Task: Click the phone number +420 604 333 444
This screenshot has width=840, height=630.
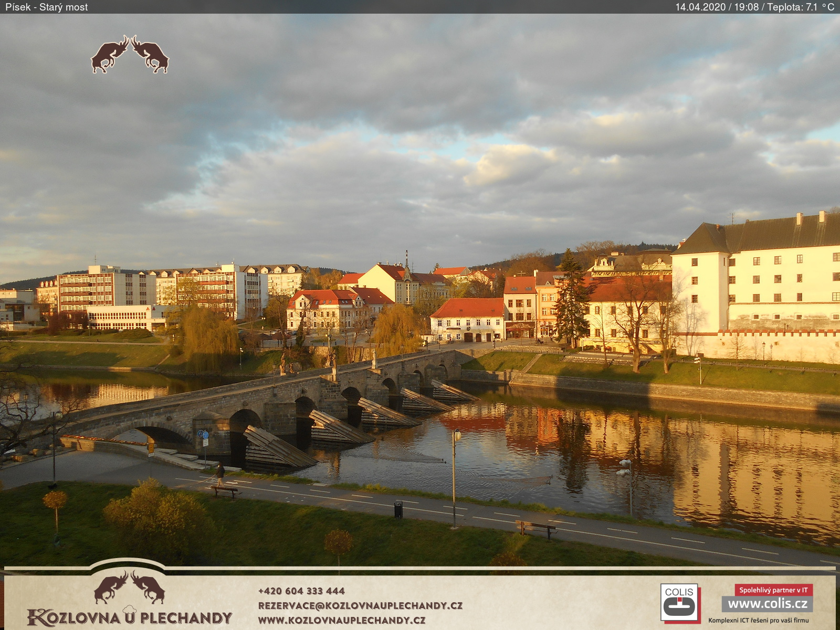Action: pyautogui.click(x=301, y=591)
